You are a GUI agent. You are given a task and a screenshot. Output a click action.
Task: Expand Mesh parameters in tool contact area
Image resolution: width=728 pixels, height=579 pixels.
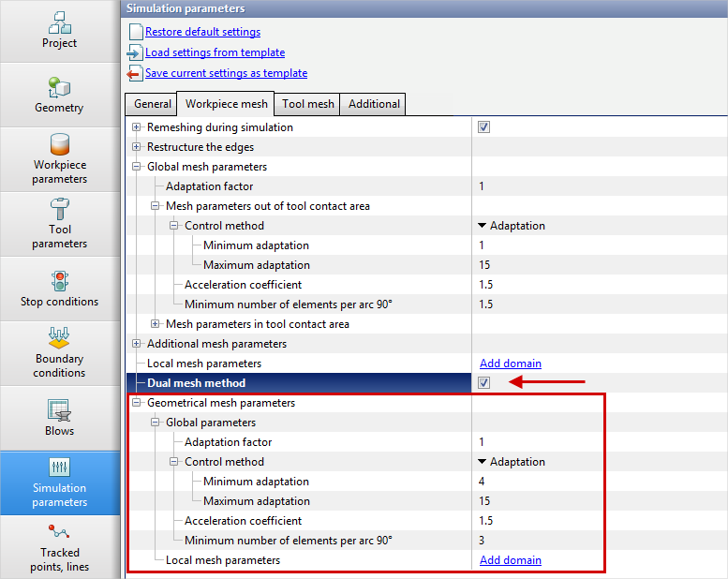156,324
